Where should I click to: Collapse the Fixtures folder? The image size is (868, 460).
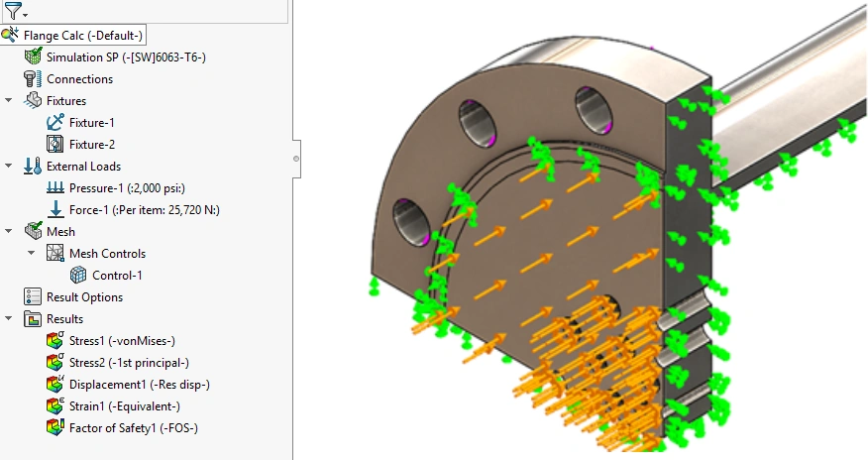coord(8,101)
